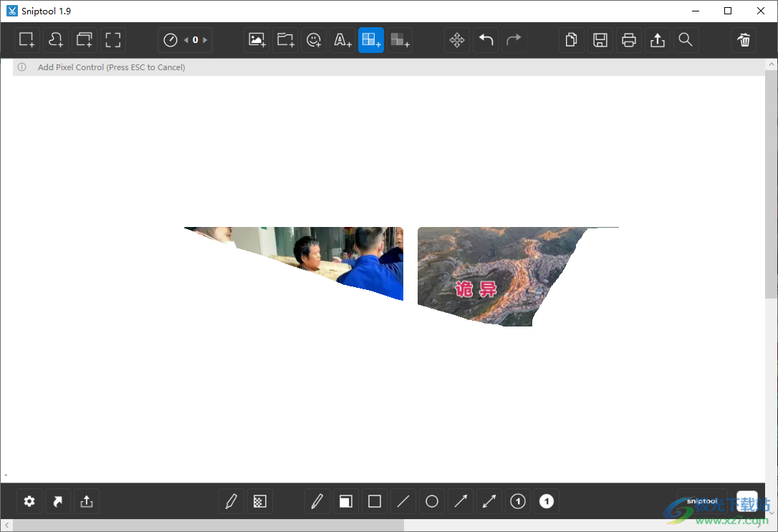Delete the current capture via trash
The height and width of the screenshot is (532, 778).
743,39
